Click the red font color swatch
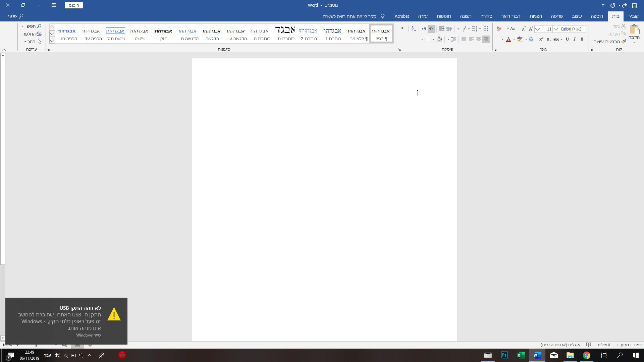The height and width of the screenshot is (362, 644). click(x=508, y=40)
